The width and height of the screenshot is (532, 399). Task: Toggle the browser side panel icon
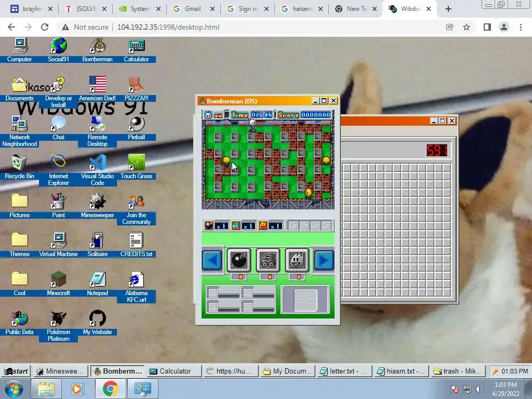(487, 27)
